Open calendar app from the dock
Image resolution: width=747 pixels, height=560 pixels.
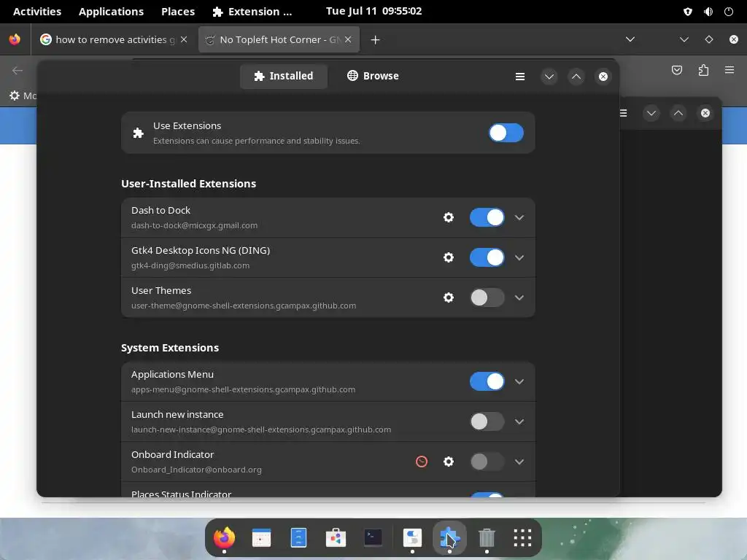261,537
